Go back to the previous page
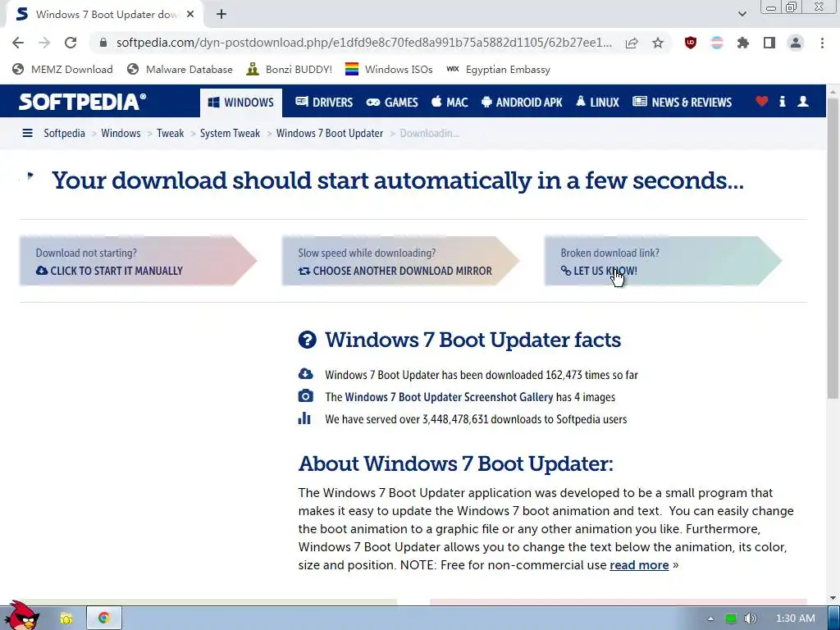The image size is (840, 630). [18, 43]
